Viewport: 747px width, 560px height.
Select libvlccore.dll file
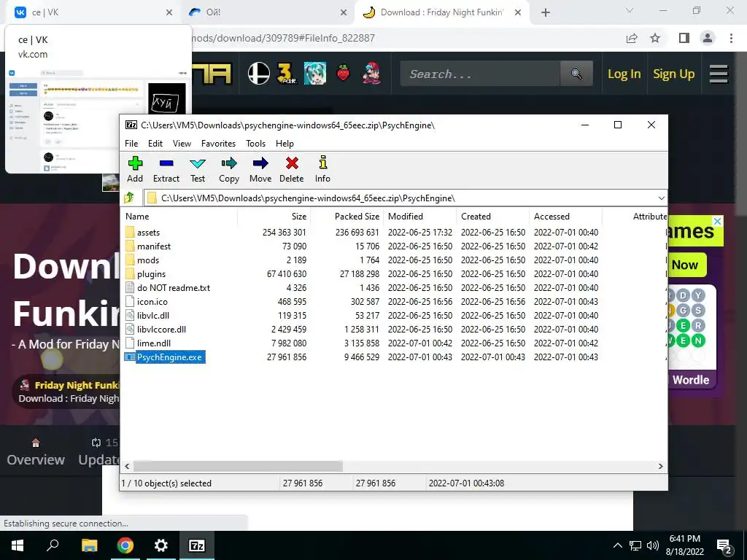pos(161,329)
